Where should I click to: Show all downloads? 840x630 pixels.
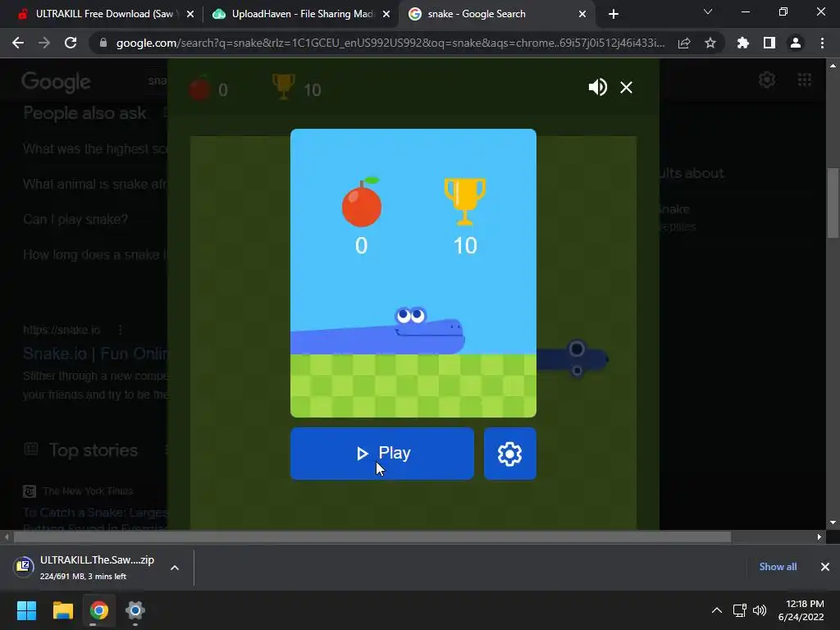pyautogui.click(x=778, y=567)
